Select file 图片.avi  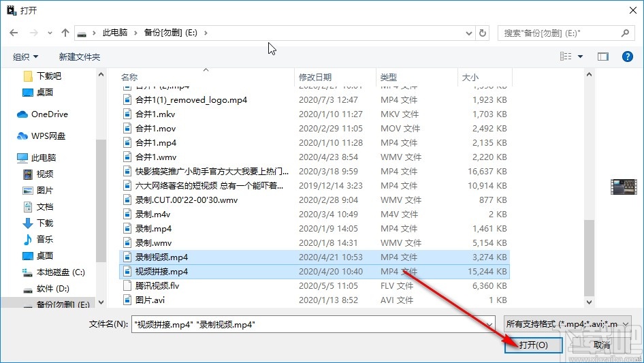[315, 300]
